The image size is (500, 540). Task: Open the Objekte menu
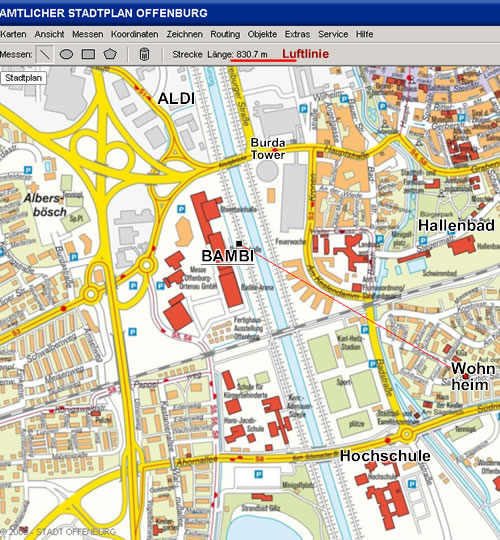point(262,34)
